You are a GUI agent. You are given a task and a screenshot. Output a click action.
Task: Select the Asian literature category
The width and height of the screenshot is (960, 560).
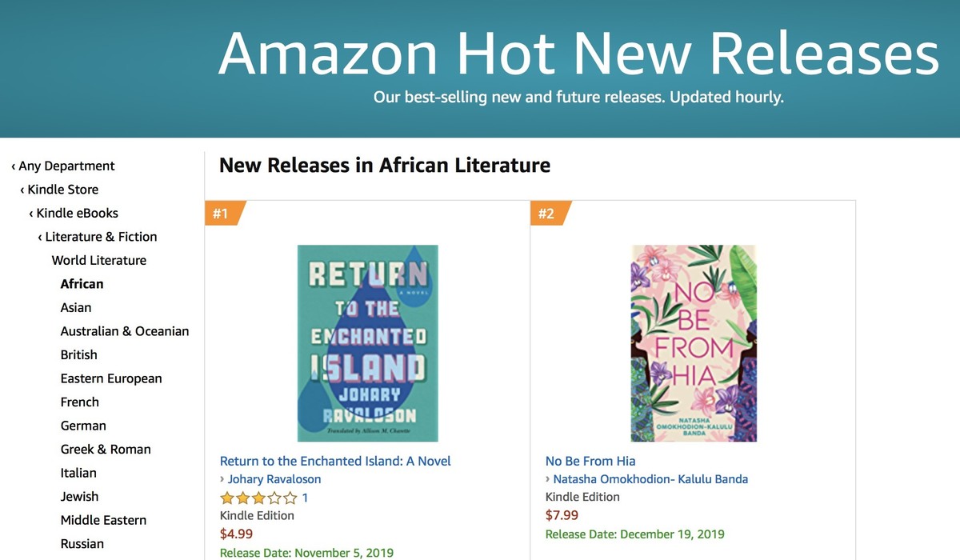click(76, 308)
